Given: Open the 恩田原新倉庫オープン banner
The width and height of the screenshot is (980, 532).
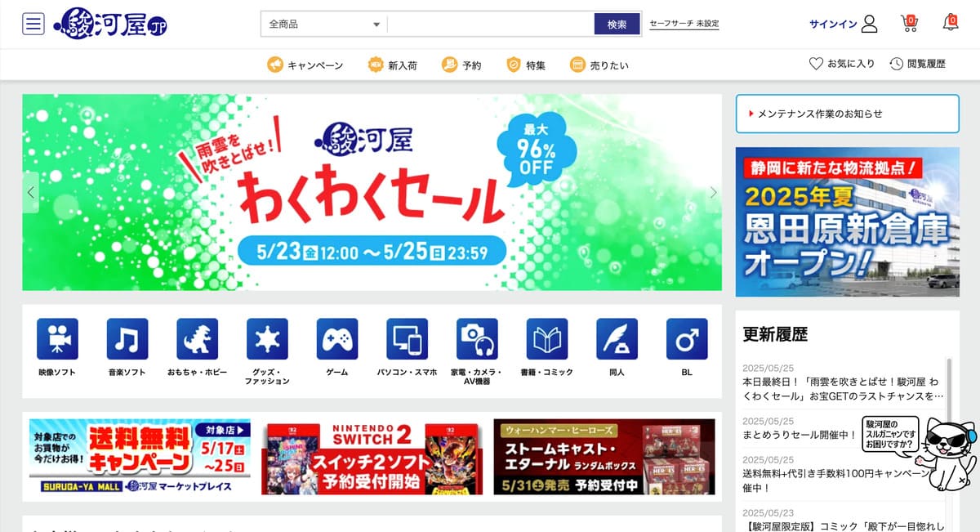Looking at the screenshot, I should 848,221.
